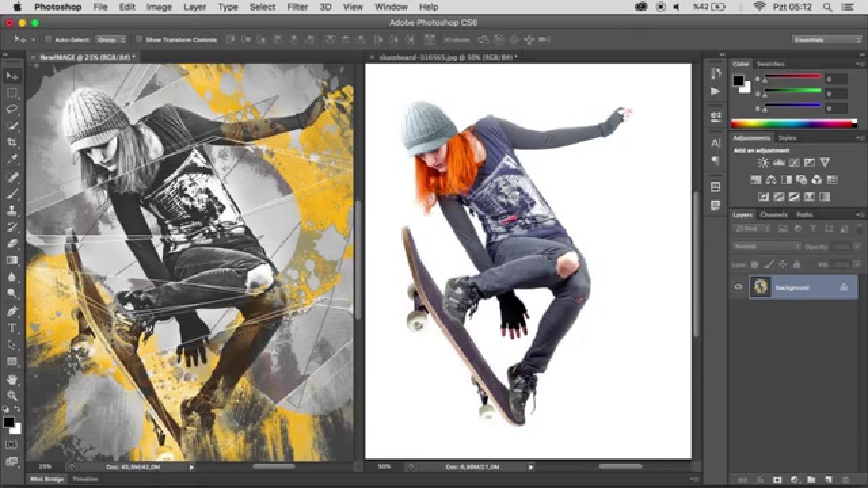This screenshot has width=868, height=488.
Task: Select the Hand tool
Action: tap(12, 379)
